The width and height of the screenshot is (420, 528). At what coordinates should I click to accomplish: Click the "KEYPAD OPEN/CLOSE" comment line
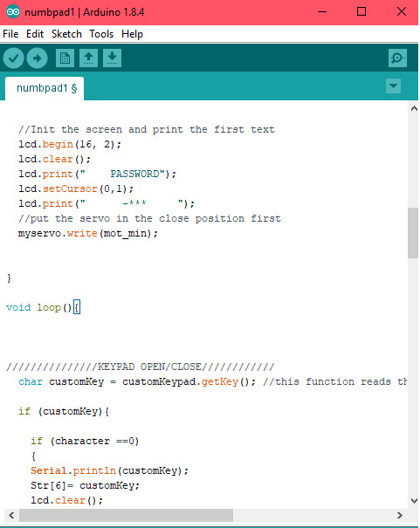[140, 367]
